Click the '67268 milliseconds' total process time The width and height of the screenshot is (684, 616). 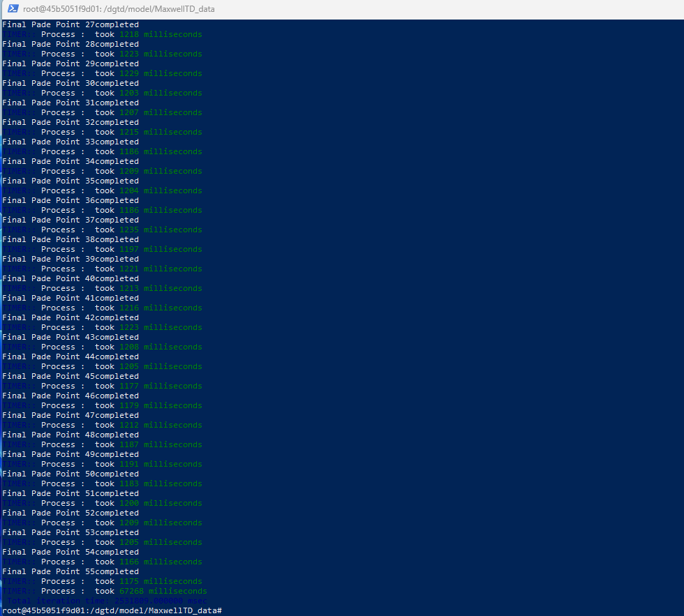click(x=163, y=591)
